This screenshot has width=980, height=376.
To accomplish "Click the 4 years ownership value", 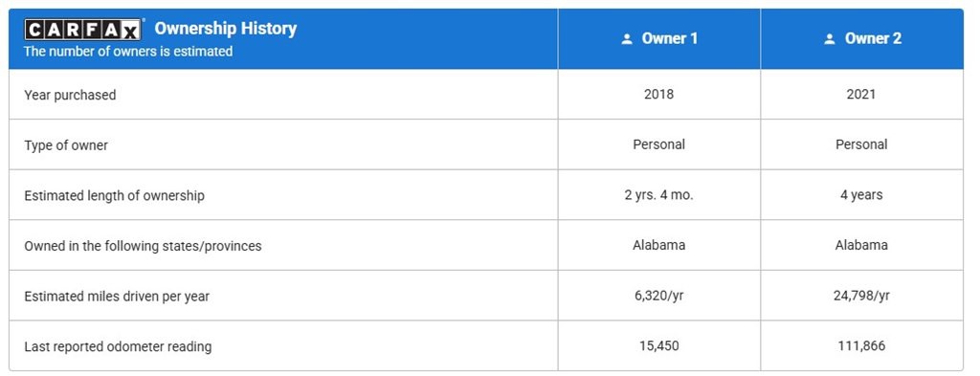I will (861, 195).
